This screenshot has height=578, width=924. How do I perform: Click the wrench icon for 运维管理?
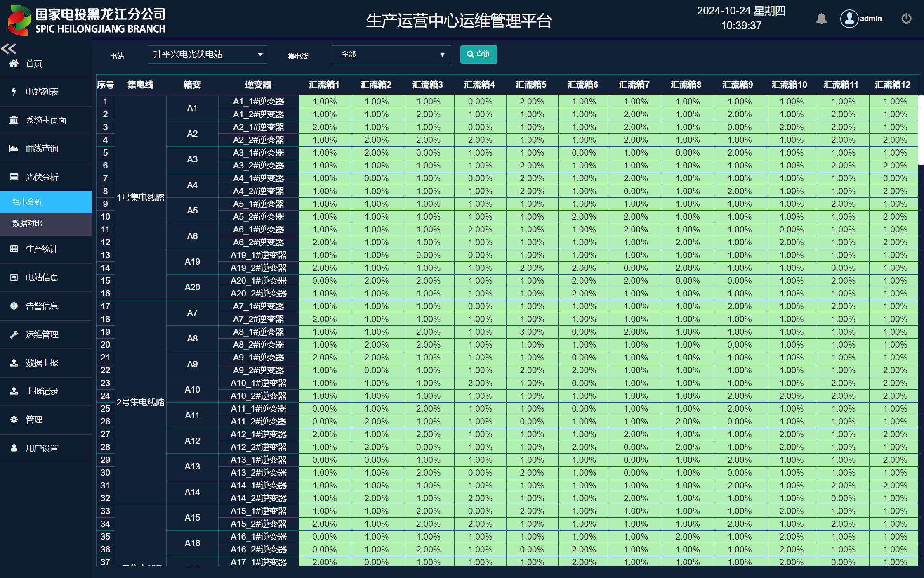[x=14, y=334]
